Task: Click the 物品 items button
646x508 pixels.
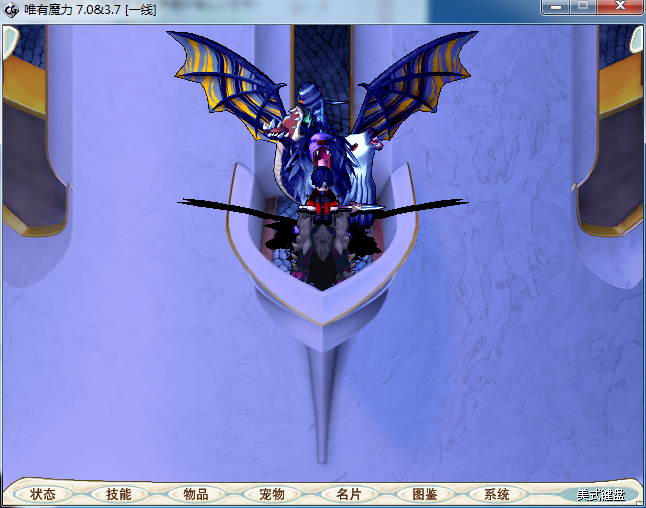Action: 196,494
